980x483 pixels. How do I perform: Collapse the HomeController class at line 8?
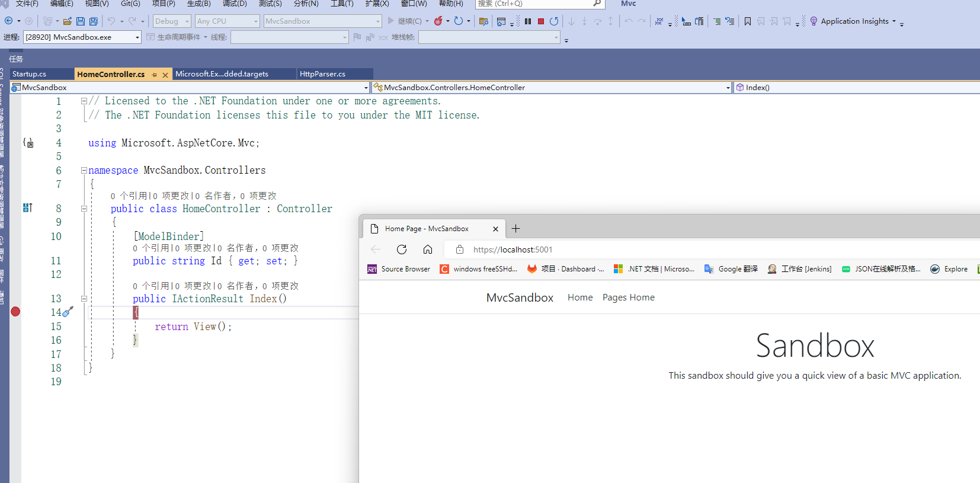[x=84, y=209]
